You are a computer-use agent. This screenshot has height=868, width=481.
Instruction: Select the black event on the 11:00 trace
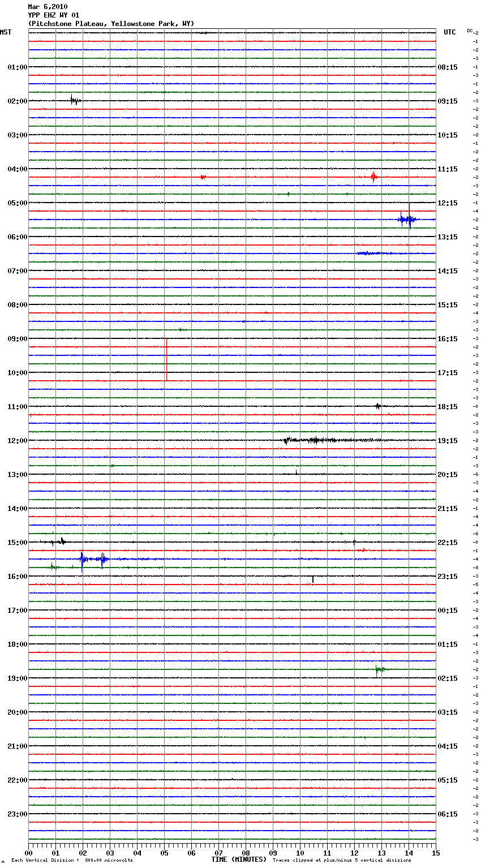377,406
